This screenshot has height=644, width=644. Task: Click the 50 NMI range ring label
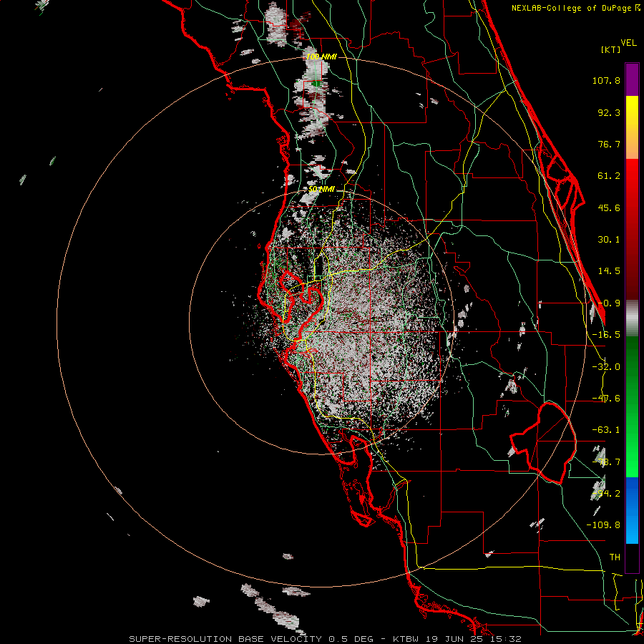pos(321,190)
